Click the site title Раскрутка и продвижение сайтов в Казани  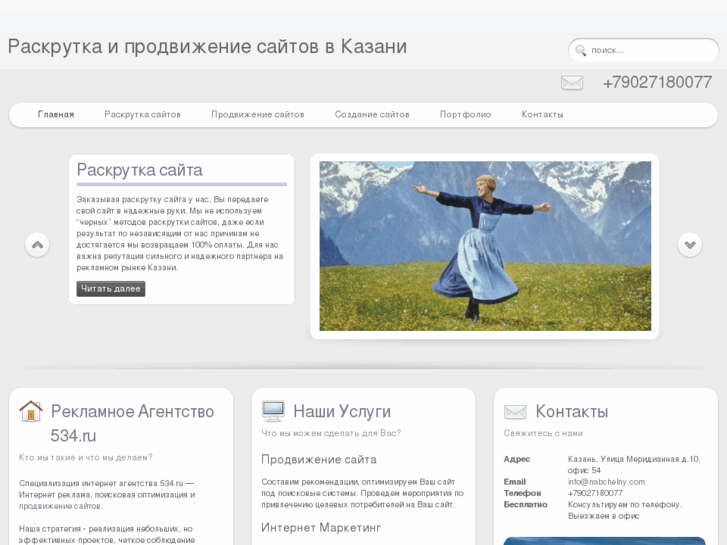point(207,47)
